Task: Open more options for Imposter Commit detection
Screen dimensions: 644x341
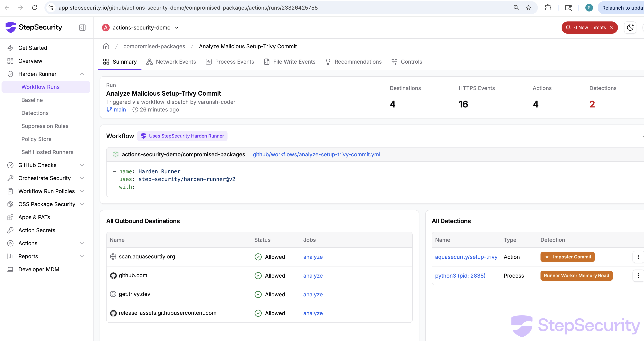Action: (638, 257)
